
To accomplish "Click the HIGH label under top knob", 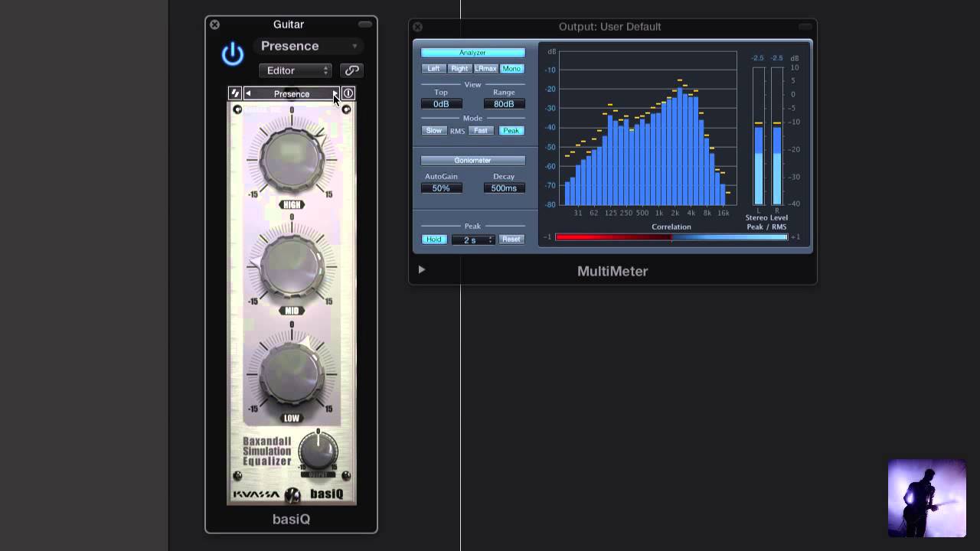I will coord(292,205).
